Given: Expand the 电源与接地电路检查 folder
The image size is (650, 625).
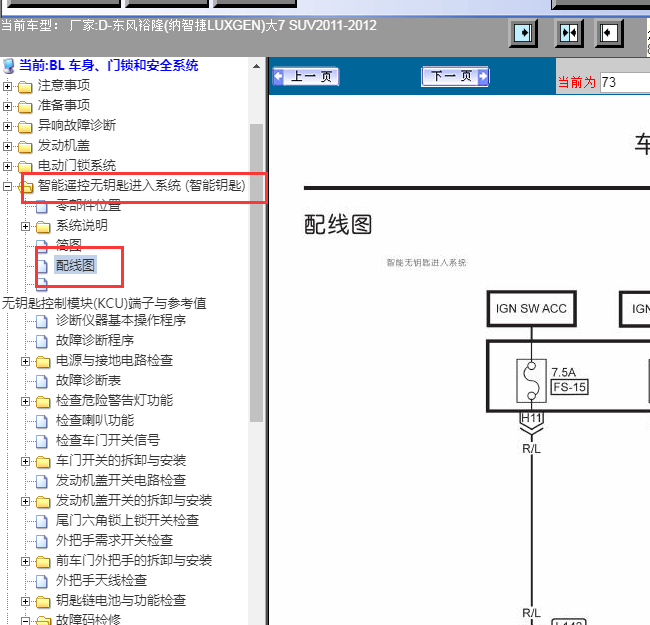Looking at the screenshot, I should coord(25,361).
